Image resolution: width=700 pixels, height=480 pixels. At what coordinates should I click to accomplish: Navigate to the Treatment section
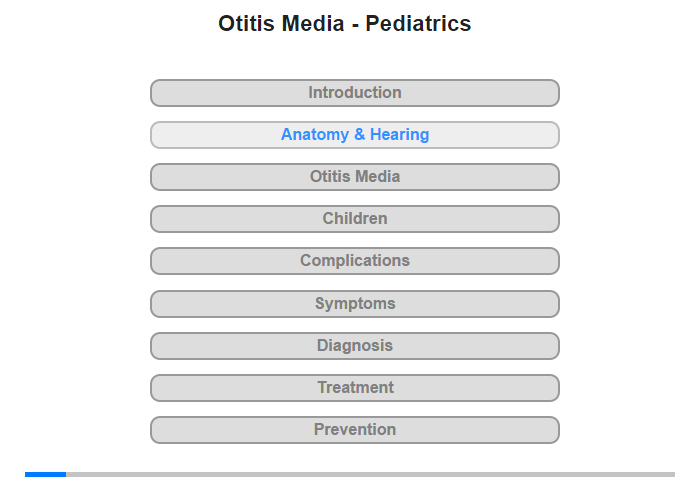click(354, 388)
